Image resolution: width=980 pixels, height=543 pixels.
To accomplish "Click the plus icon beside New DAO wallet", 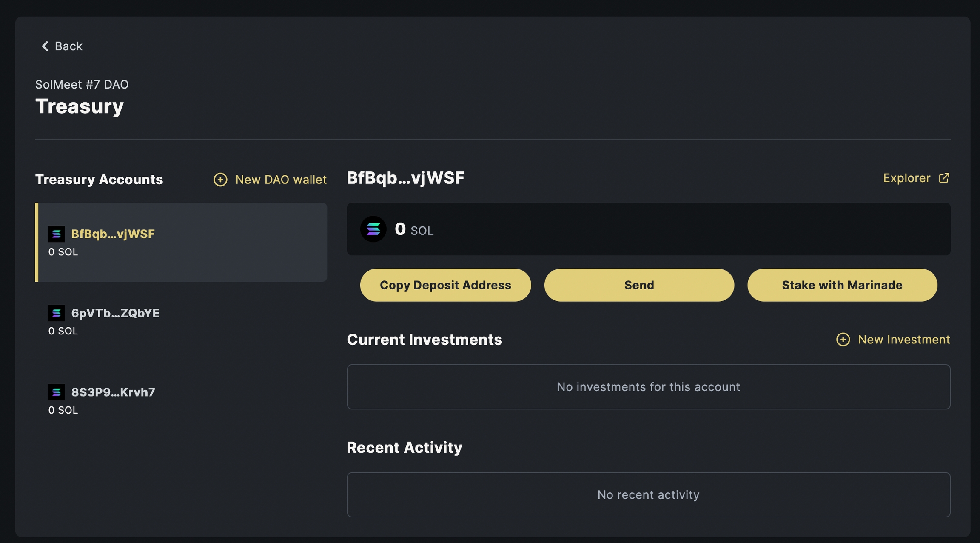I will coord(220,180).
